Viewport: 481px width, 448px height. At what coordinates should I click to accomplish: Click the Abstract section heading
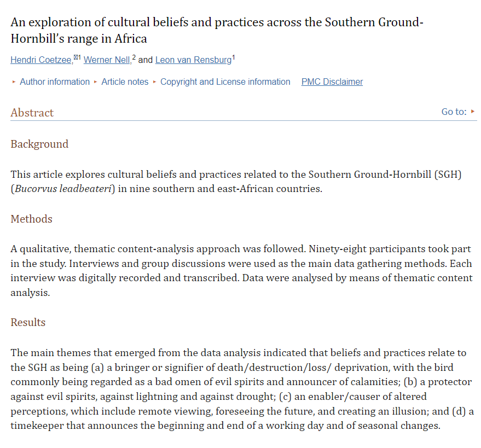coord(32,113)
